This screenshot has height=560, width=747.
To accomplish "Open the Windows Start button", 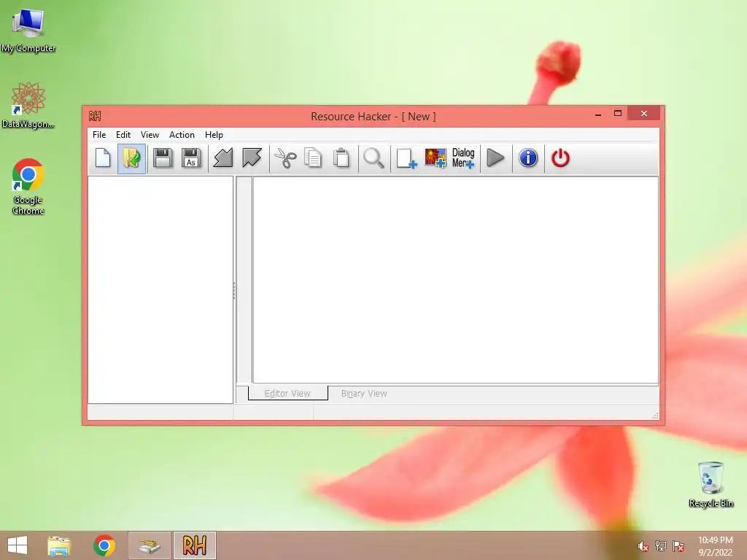I will pyautogui.click(x=18, y=545).
